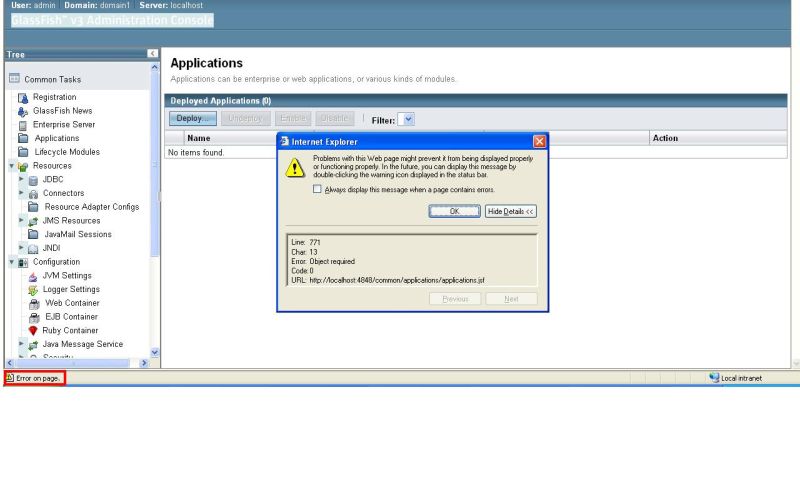This screenshot has width=800, height=483.
Task: Click the Deploy... button
Action: (x=193, y=118)
